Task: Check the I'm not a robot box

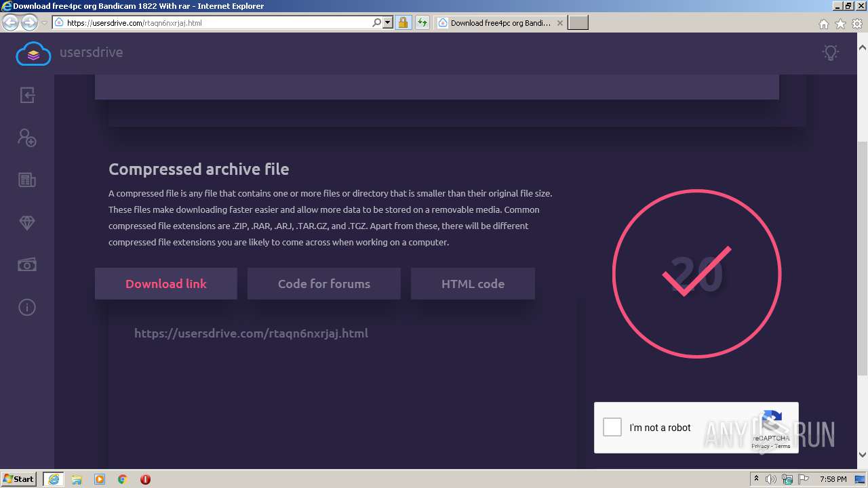Action: (612, 427)
